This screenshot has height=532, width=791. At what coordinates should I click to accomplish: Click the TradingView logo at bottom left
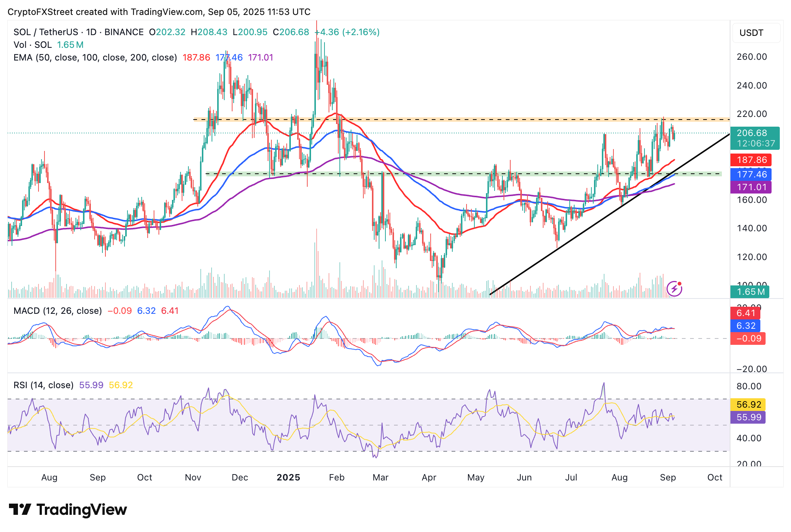point(68,510)
